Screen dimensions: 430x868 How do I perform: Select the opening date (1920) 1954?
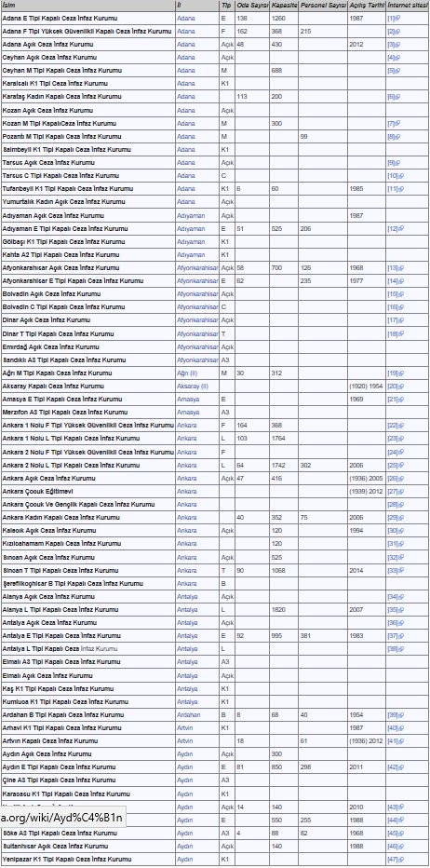[366, 387]
